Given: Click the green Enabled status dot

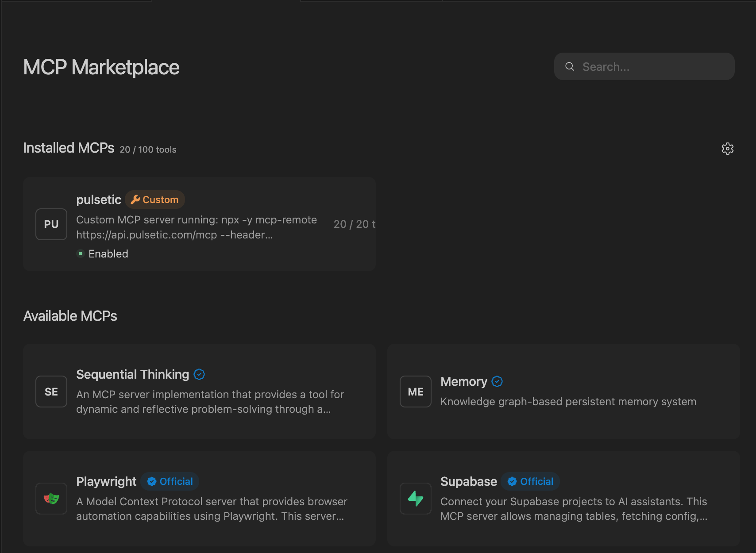Looking at the screenshot, I should 80,253.
